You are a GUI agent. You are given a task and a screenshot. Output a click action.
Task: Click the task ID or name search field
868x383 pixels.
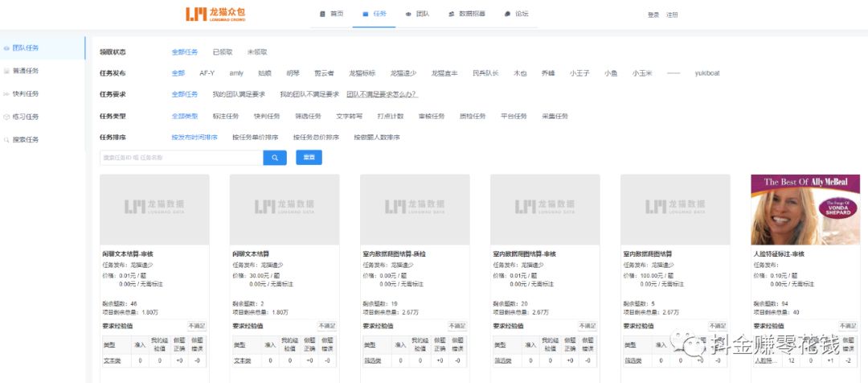182,158
